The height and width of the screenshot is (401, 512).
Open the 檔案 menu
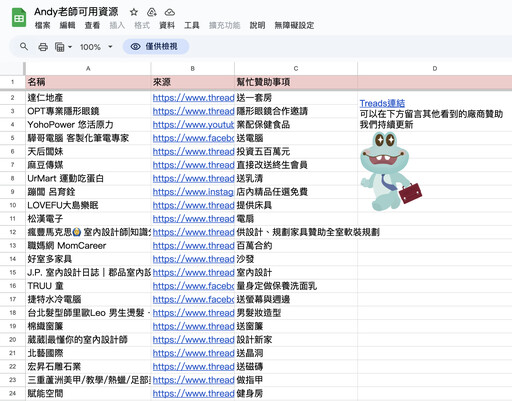point(42,25)
